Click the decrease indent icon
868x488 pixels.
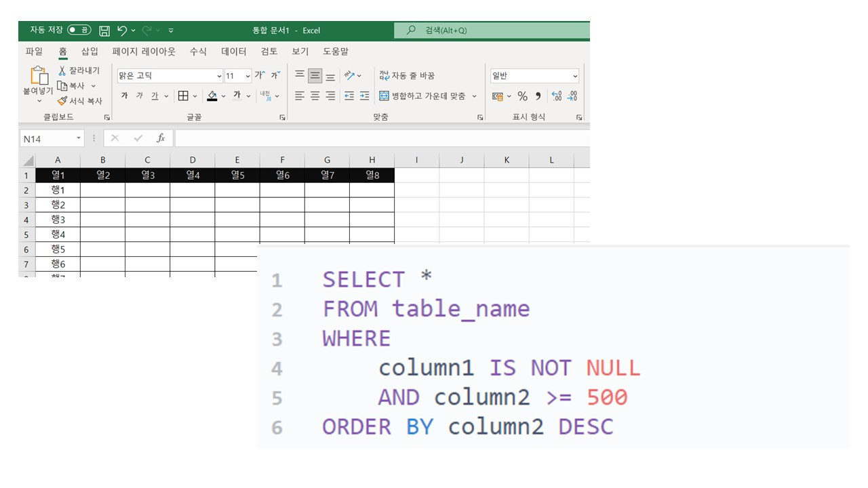tap(349, 96)
